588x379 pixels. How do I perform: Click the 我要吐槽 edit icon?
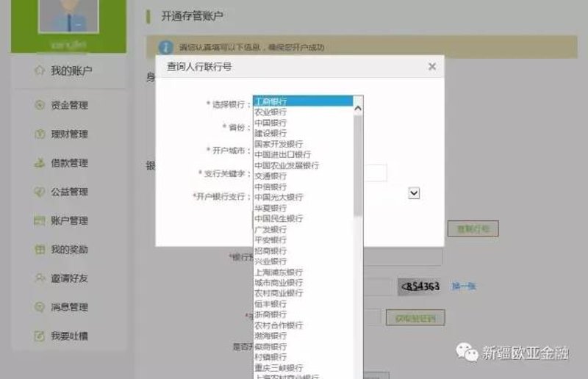40,336
